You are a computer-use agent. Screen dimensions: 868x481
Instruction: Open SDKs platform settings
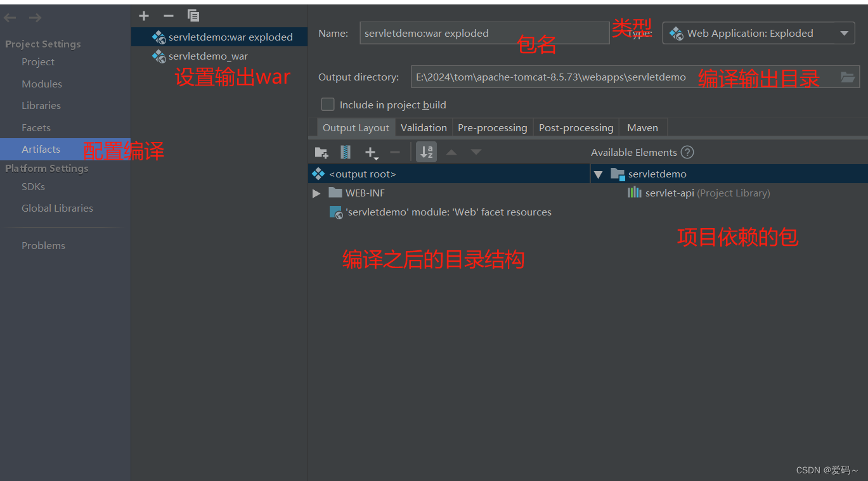33,186
